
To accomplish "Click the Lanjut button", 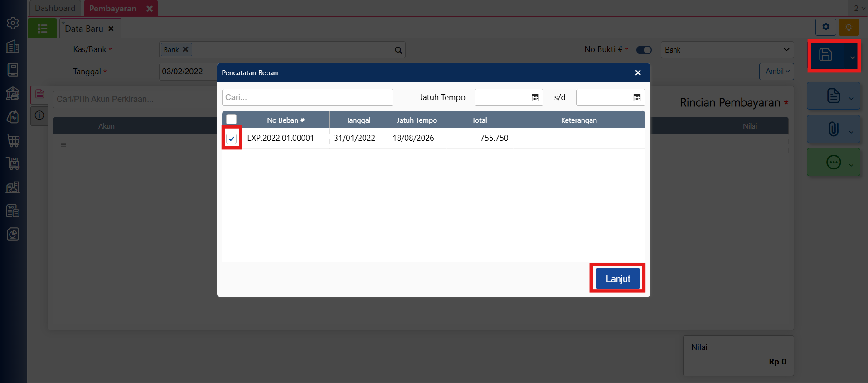I will coord(618,279).
